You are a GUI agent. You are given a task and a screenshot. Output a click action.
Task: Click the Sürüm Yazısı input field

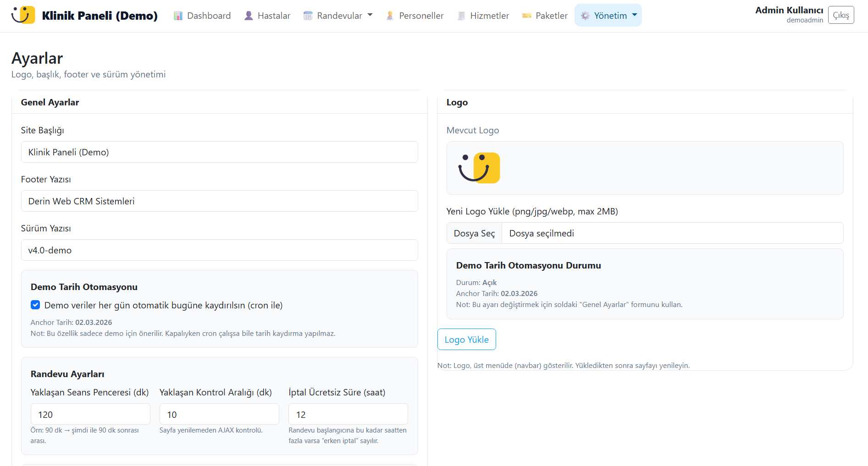point(219,250)
